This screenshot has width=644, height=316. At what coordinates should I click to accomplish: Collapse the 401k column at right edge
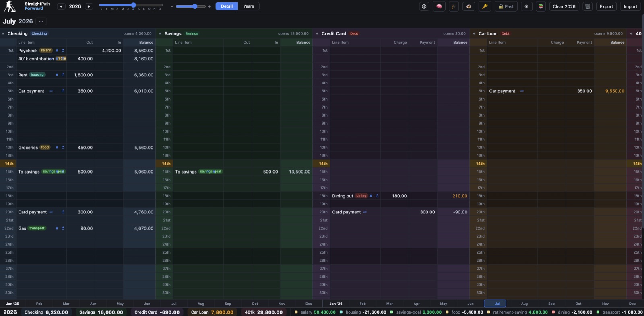click(631, 34)
